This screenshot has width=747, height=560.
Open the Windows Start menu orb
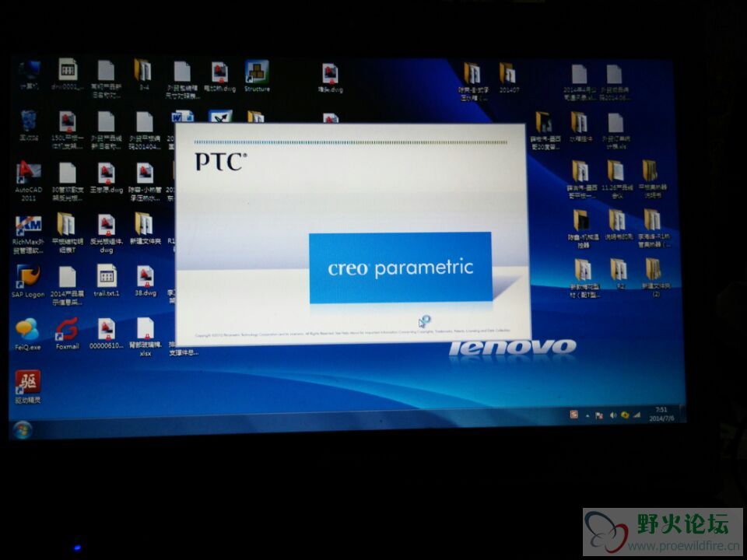23,430
